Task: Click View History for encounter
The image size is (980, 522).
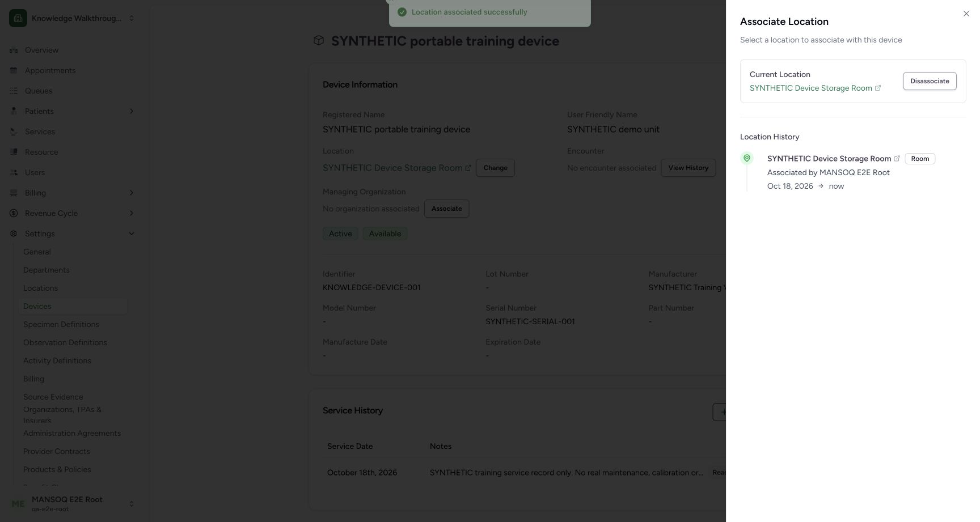Action: pyautogui.click(x=688, y=168)
